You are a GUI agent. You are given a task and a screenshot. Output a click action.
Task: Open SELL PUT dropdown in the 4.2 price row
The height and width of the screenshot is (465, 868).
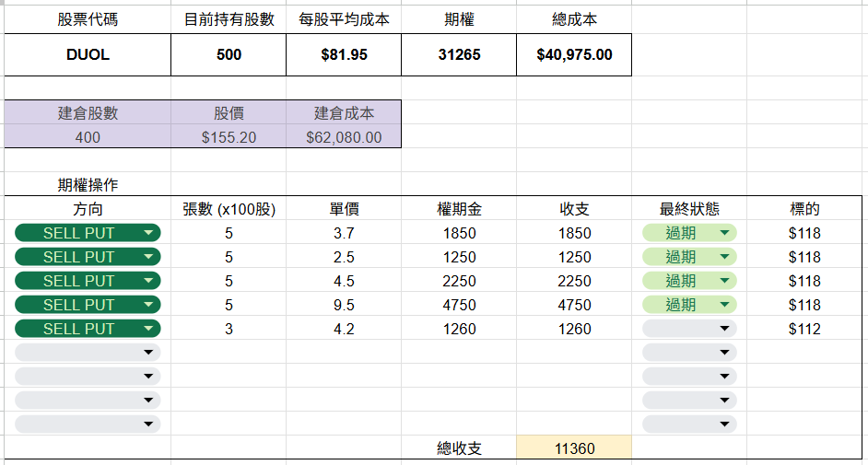pos(88,329)
